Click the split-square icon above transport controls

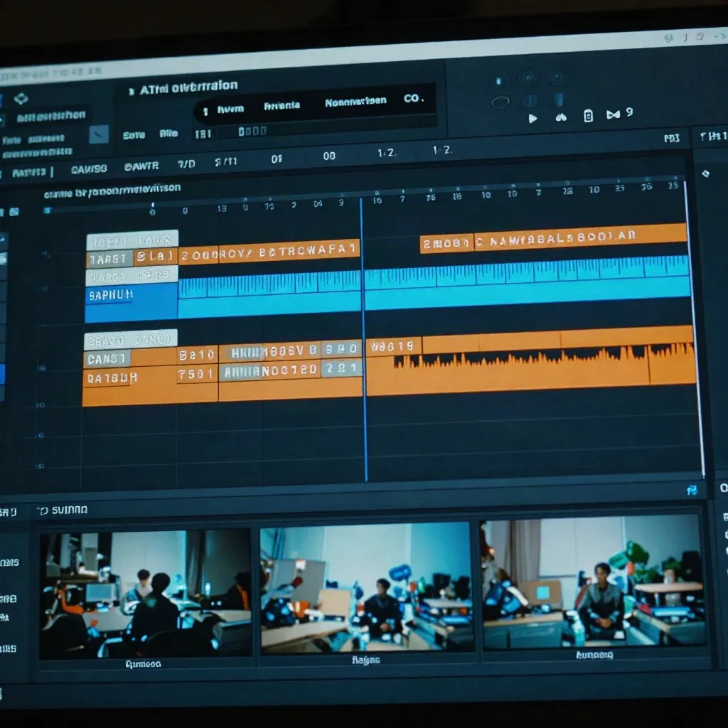pos(529,100)
